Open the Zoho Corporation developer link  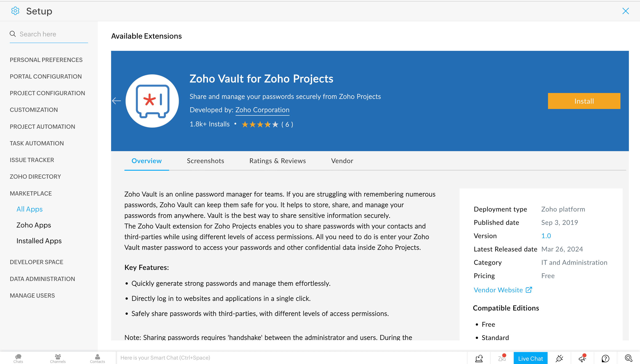(262, 110)
